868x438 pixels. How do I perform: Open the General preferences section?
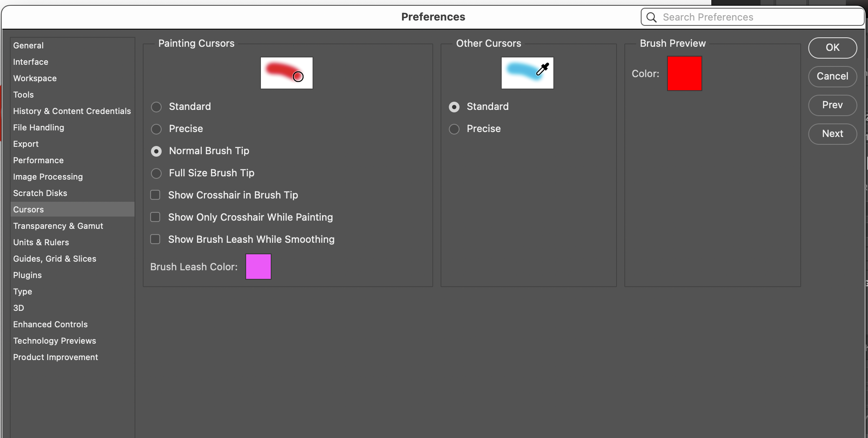[x=28, y=45]
